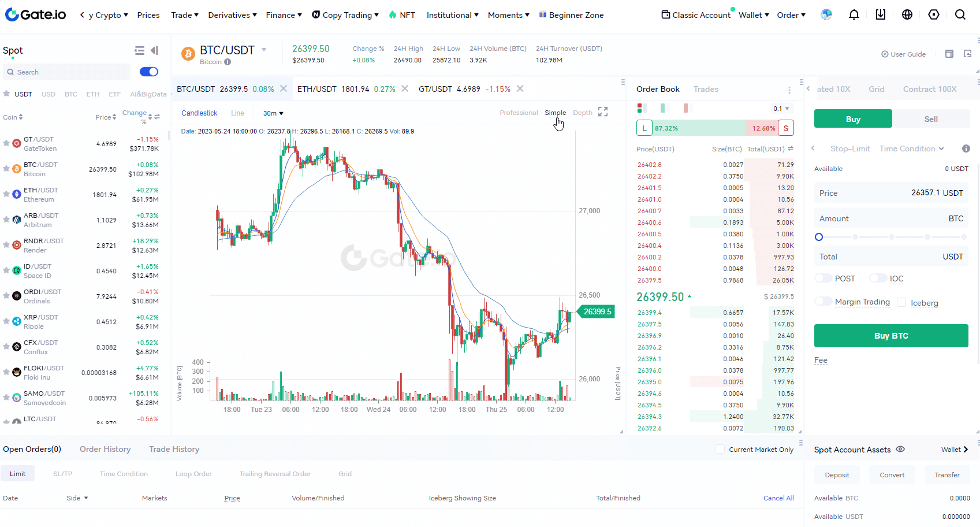980x527 pixels.
Task: Open the User Guide link
Action: 903,54
